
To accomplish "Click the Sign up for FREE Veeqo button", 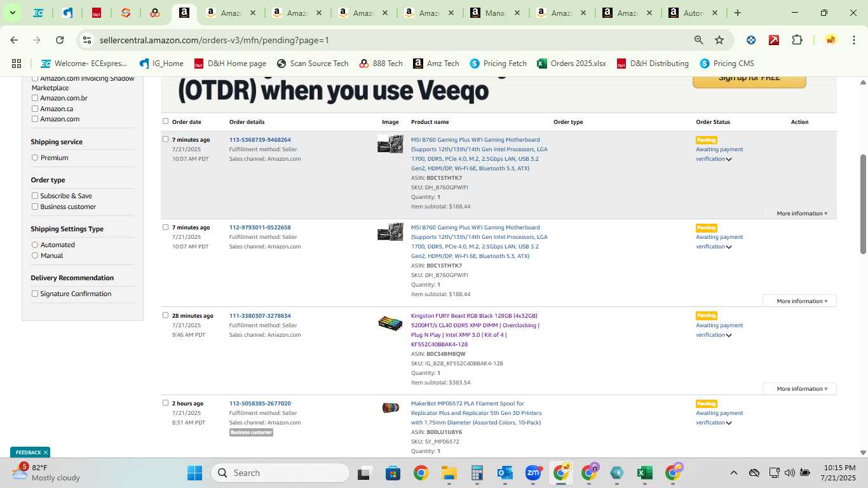I will coord(749,81).
